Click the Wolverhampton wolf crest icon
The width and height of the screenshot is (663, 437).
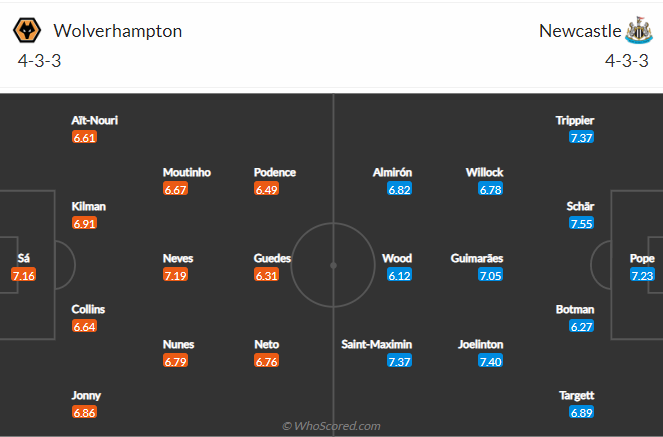coord(27,30)
